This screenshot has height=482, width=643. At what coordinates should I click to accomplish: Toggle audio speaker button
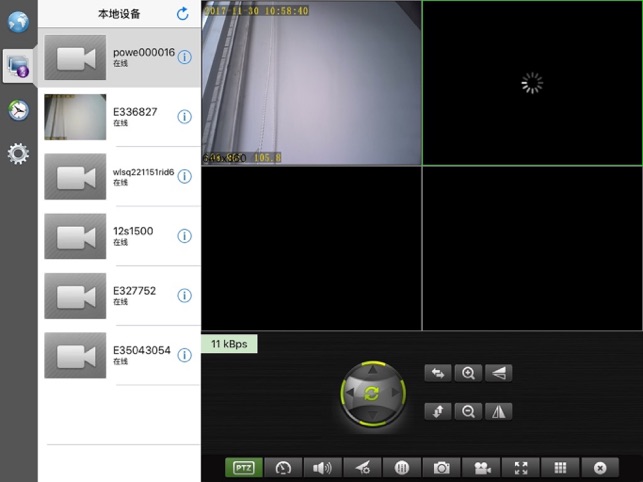coord(323,468)
